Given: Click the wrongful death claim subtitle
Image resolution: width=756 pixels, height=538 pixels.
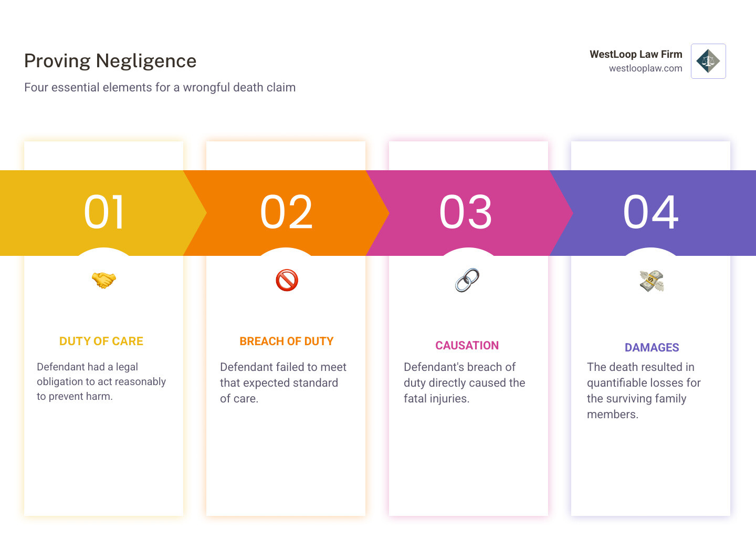Looking at the screenshot, I should click(160, 87).
